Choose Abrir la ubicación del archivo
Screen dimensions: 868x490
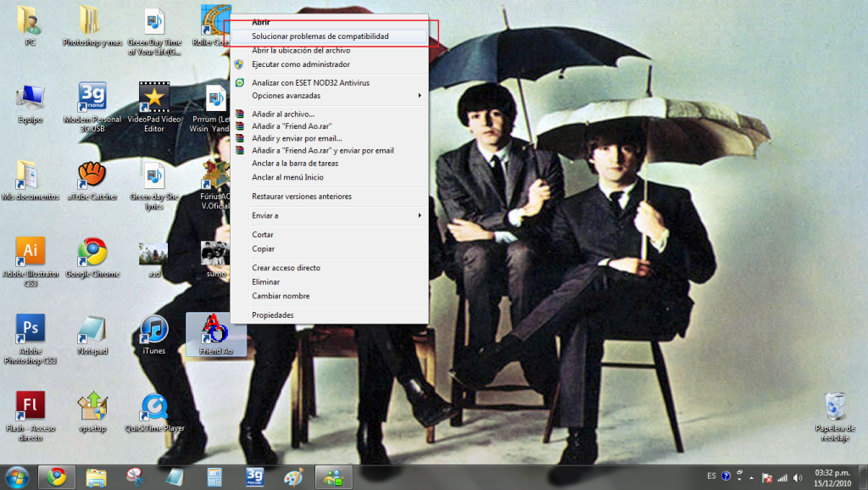point(330,50)
